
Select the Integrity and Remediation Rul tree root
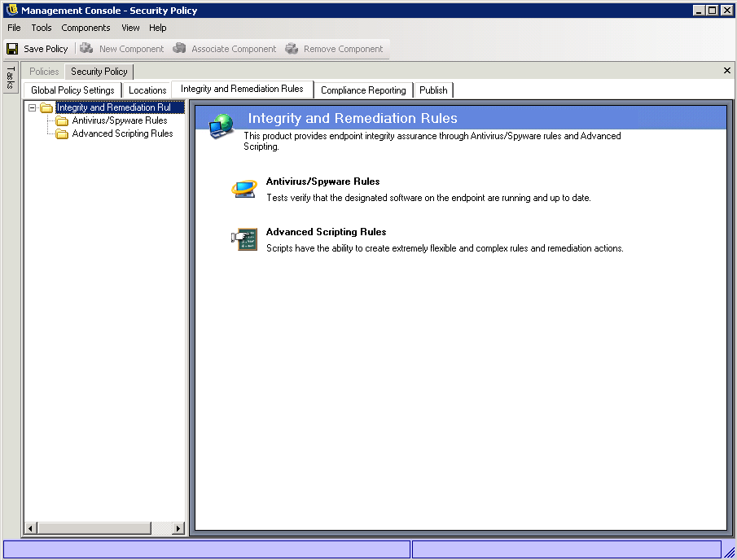tap(120, 107)
